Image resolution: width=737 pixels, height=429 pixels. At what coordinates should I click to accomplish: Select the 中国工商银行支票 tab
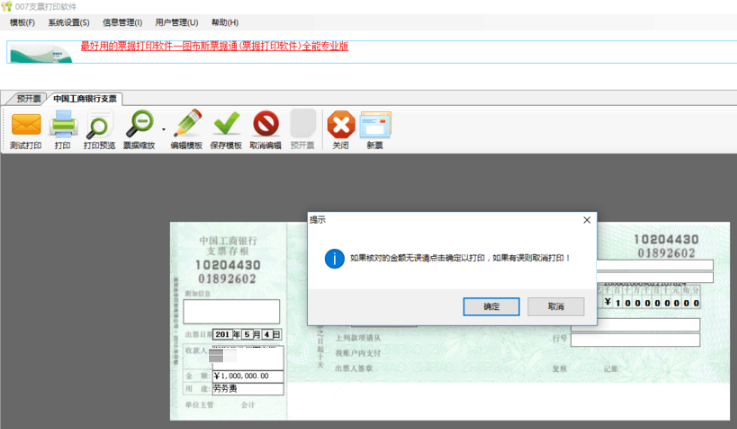(85, 99)
